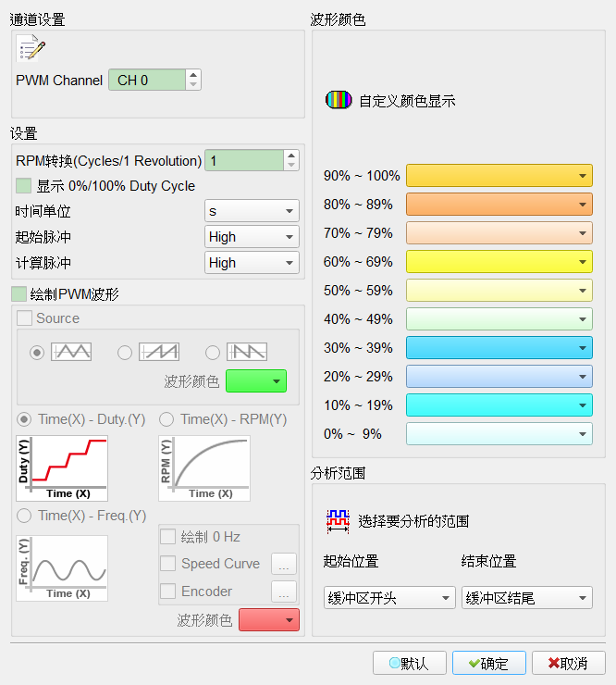Open the 时间单位 dropdown
The width and height of the screenshot is (616, 685).
(x=252, y=211)
